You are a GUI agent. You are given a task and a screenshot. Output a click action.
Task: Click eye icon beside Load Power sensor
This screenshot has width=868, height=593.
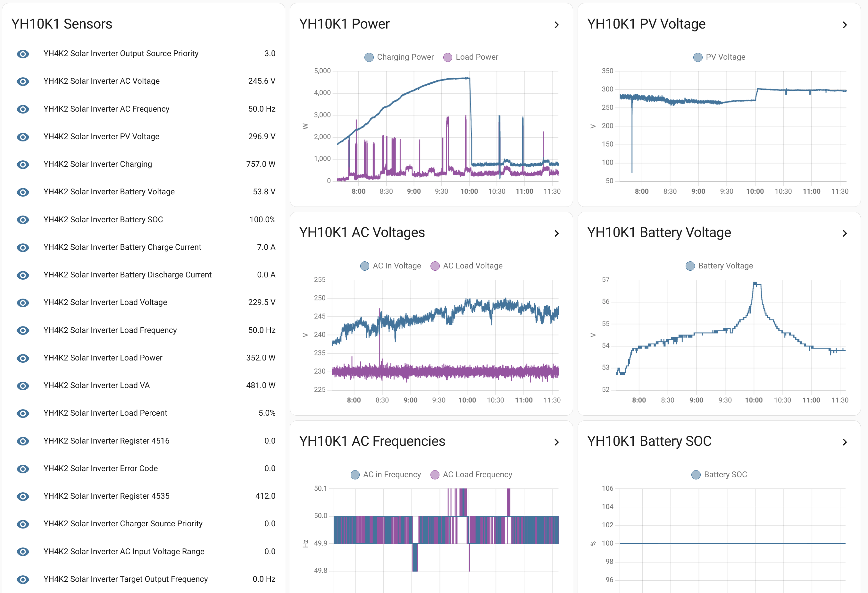pyautogui.click(x=23, y=358)
